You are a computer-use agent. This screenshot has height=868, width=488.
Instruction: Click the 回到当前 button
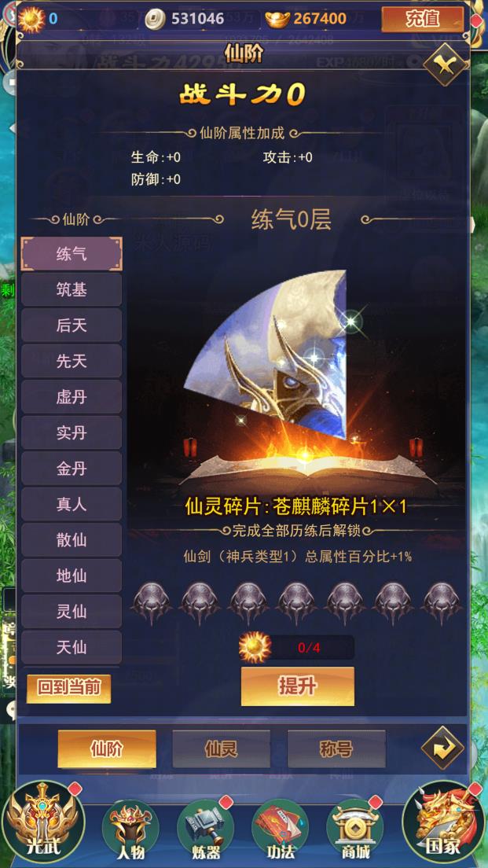coord(68,689)
